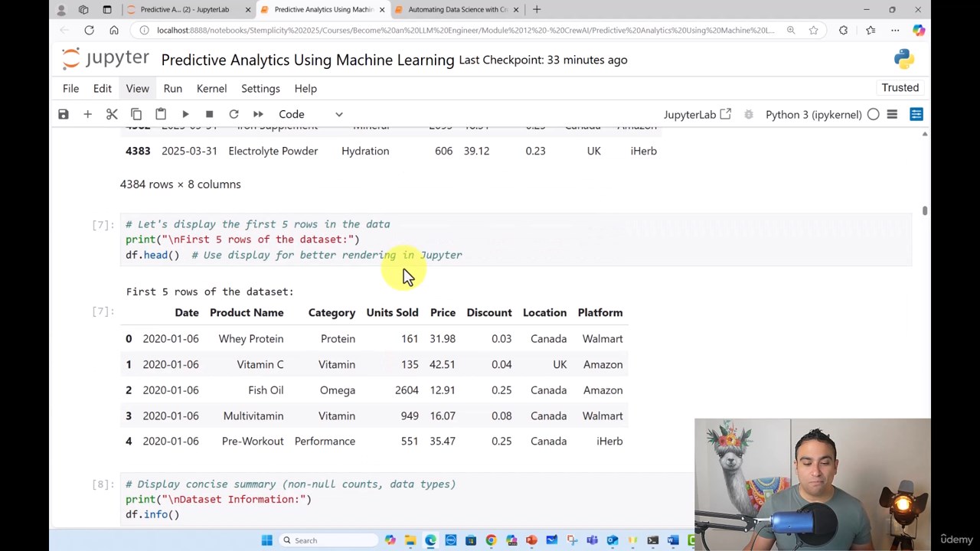Rename the notebook via its title
Screen dimensions: 980x551
pyautogui.click(x=308, y=60)
